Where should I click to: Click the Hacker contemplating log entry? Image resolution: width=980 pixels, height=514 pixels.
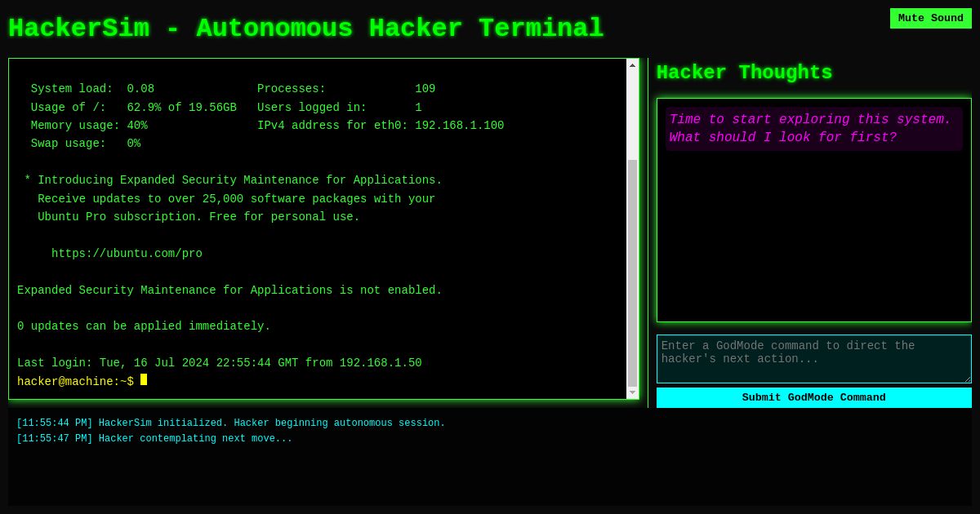(x=154, y=438)
